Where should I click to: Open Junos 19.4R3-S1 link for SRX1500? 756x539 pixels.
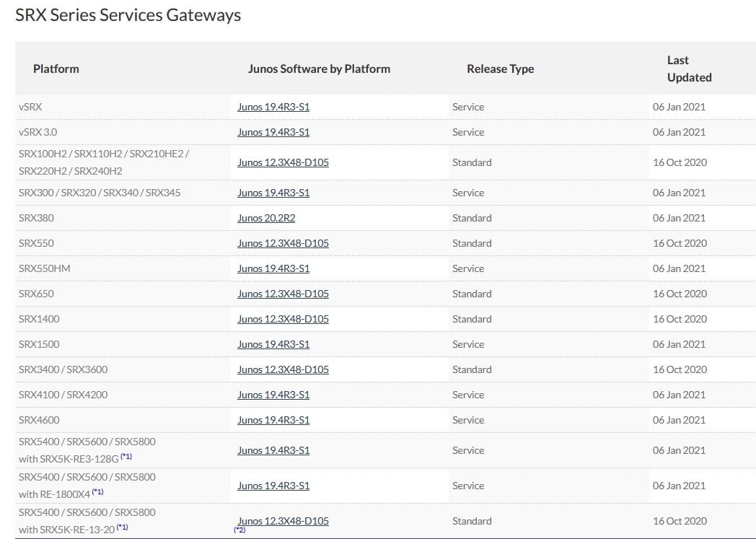pos(273,344)
